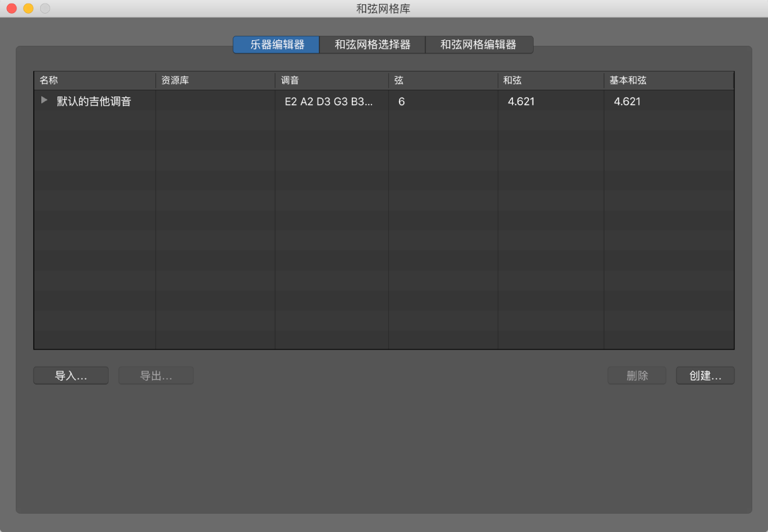Image resolution: width=768 pixels, height=532 pixels.
Task: Open the 和弦网格选择器 tab
Action: pyautogui.click(x=372, y=45)
